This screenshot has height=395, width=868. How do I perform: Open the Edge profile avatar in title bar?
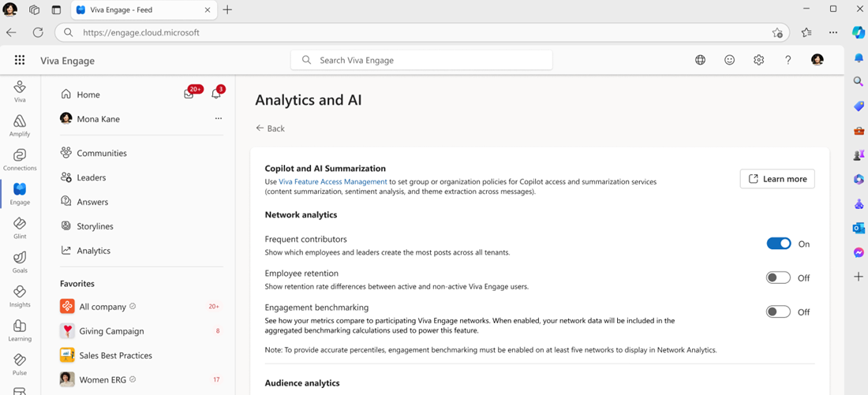(10, 9)
